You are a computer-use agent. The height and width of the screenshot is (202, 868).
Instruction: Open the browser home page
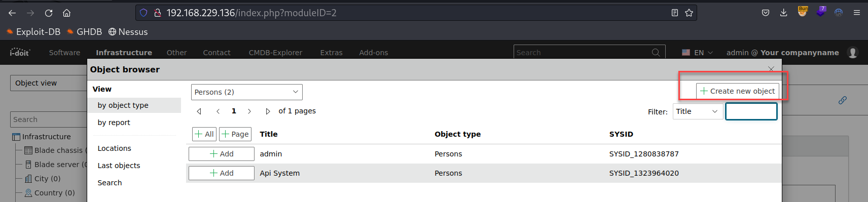pyautogui.click(x=66, y=13)
